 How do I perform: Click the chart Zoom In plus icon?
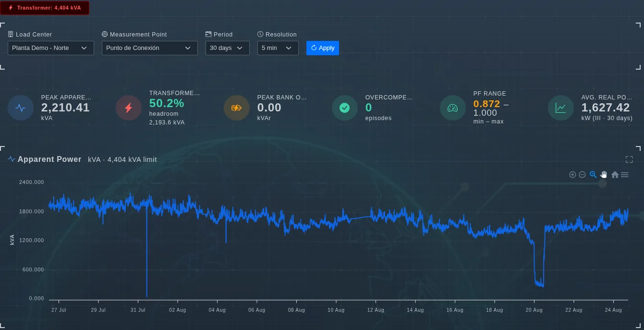(x=572, y=175)
